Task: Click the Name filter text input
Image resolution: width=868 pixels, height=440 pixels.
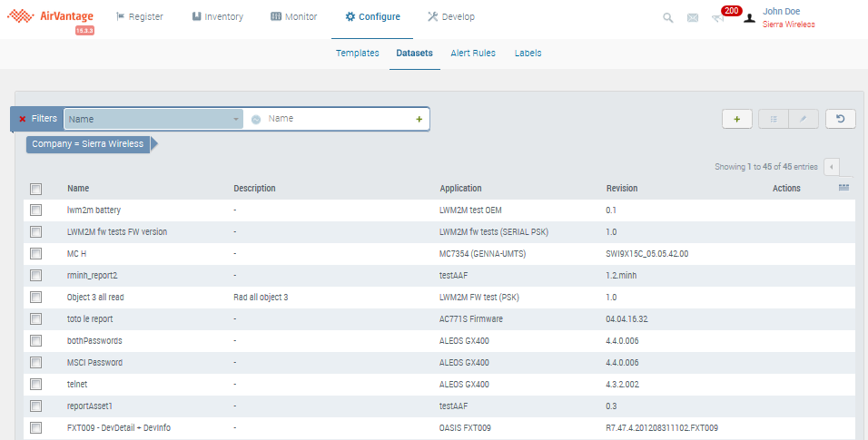Action: 336,119
